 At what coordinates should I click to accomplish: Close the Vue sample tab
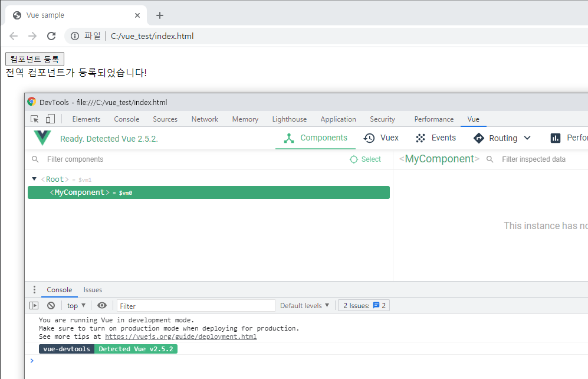click(137, 15)
